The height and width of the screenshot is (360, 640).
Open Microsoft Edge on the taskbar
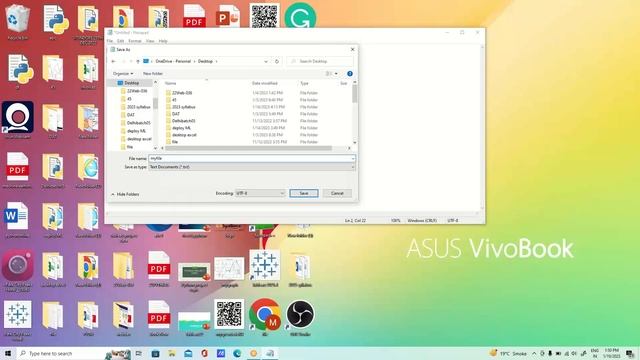[x=237, y=353]
